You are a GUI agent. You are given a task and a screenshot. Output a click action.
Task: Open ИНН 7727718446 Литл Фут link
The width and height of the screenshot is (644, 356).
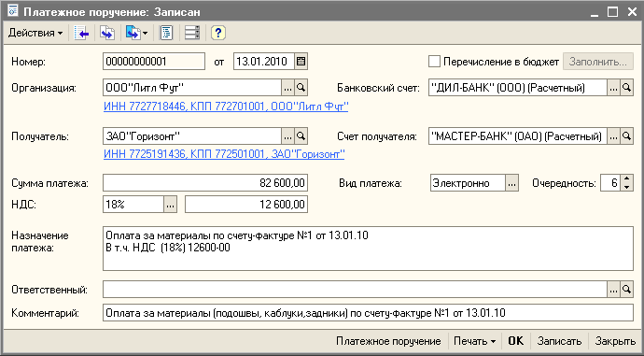click(x=226, y=107)
